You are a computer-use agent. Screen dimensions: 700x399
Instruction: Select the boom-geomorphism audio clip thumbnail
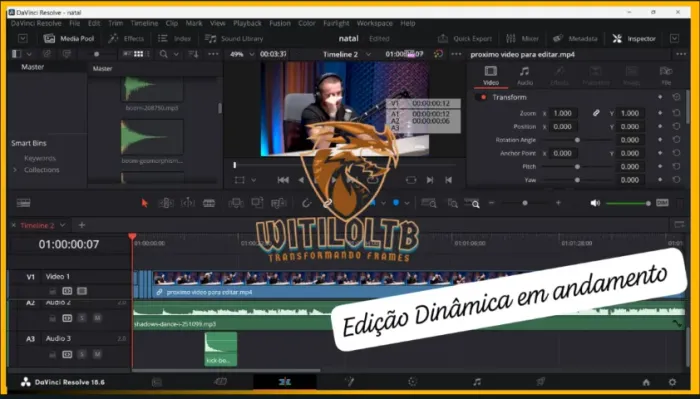coord(152,137)
